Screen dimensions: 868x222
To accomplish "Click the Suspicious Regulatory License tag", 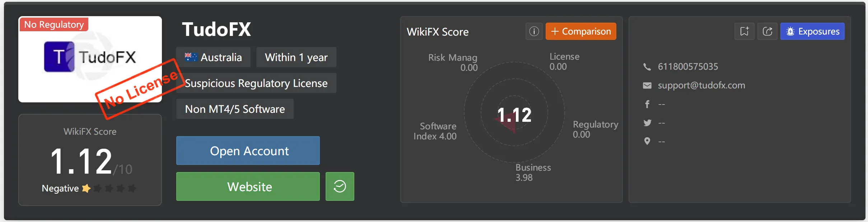I will tap(256, 83).
